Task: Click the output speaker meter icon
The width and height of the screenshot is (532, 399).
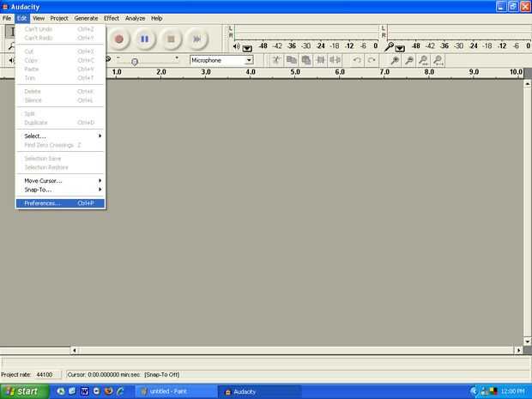Action: (x=237, y=46)
